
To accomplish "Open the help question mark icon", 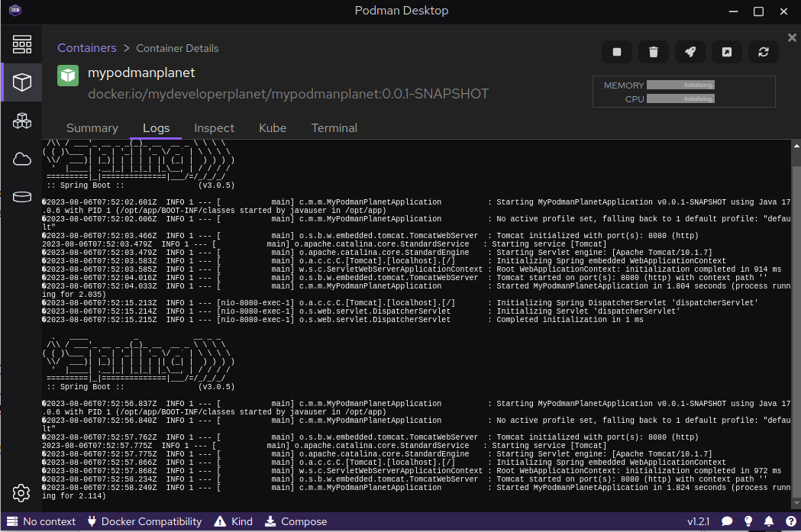I will [790, 521].
